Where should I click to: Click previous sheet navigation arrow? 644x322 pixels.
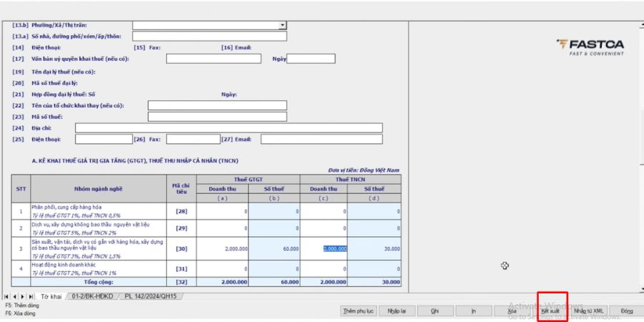[14, 296]
